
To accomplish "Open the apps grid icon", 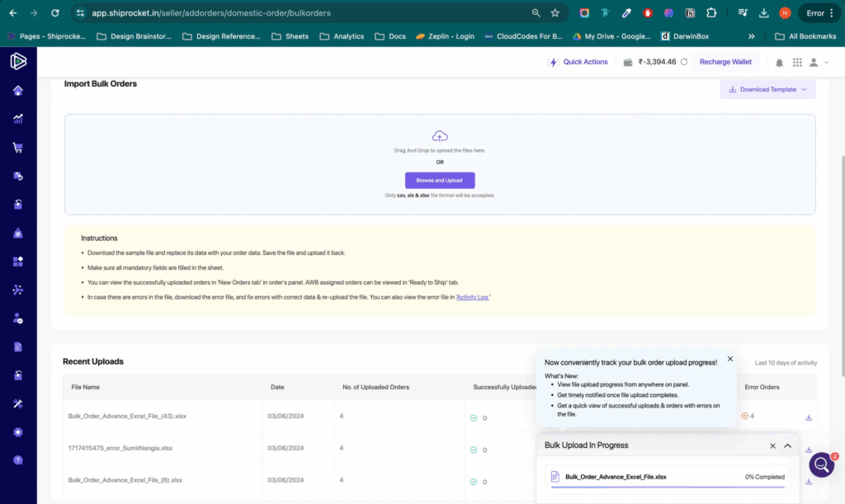I will tap(797, 63).
